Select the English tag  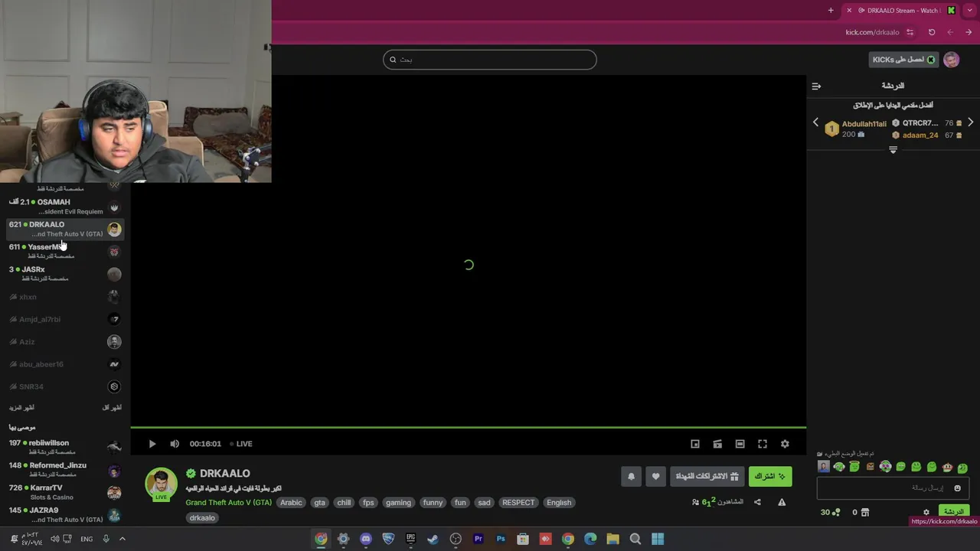(559, 503)
